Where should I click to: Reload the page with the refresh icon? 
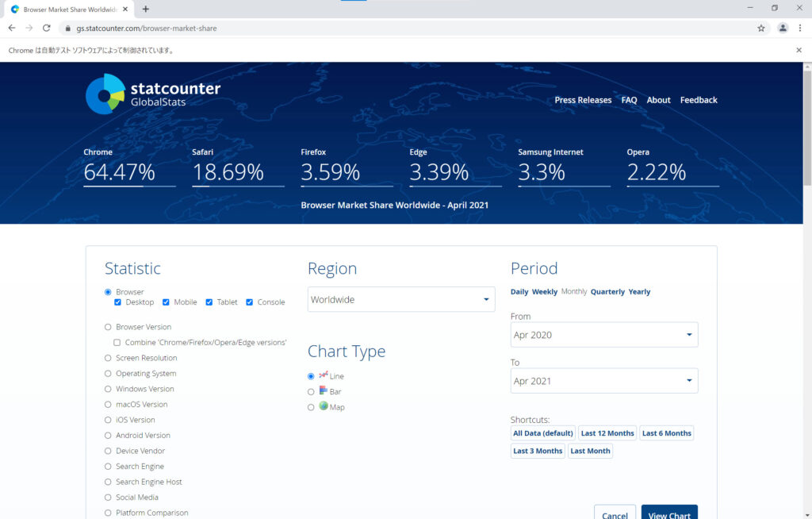[46, 28]
